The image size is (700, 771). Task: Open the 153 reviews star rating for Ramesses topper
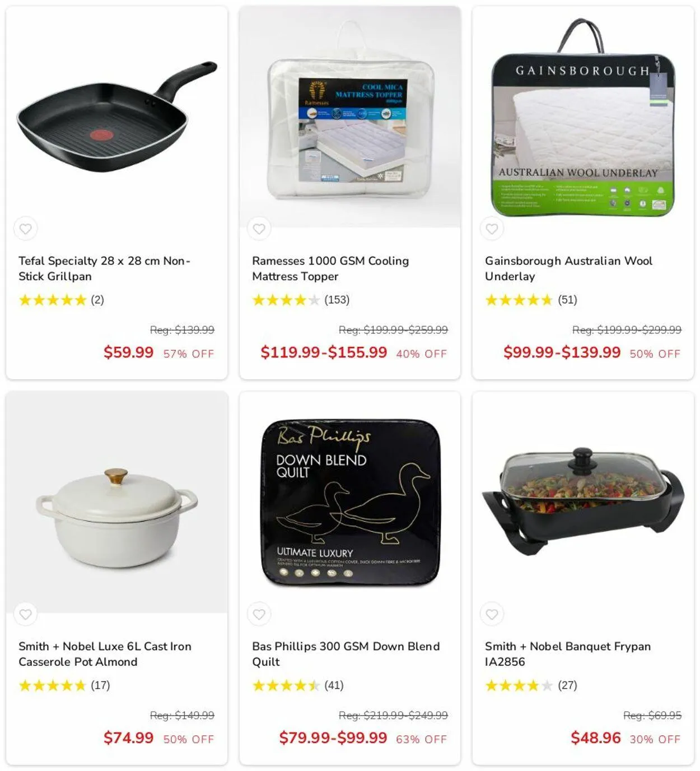pyautogui.click(x=301, y=300)
